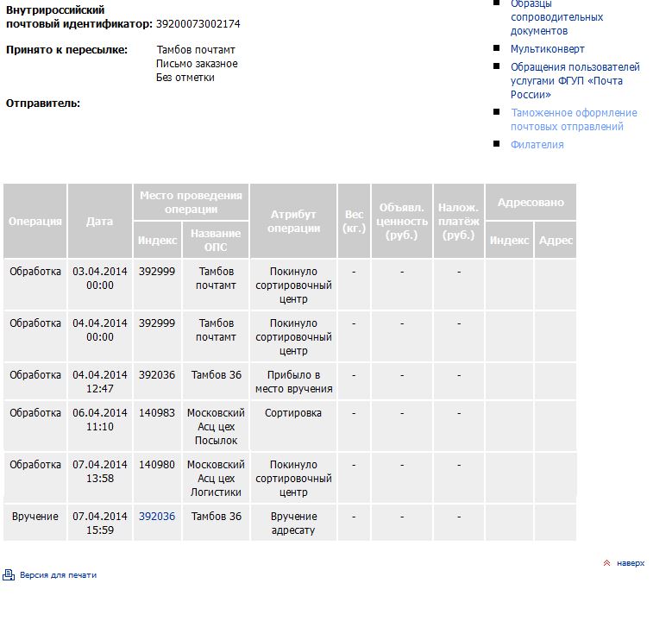Select tracking number 39200073002174
This screenshot has width=672, height=627.
coord(198,24)
